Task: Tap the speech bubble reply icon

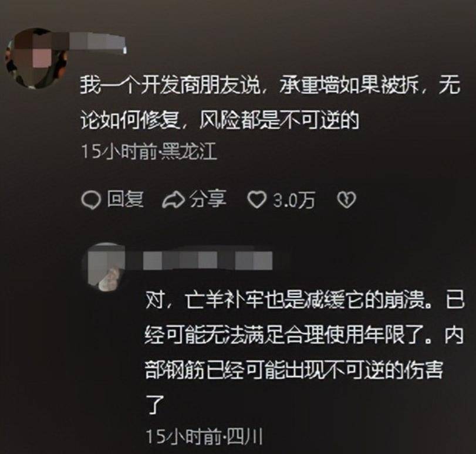Action: (x=91, y=200)
